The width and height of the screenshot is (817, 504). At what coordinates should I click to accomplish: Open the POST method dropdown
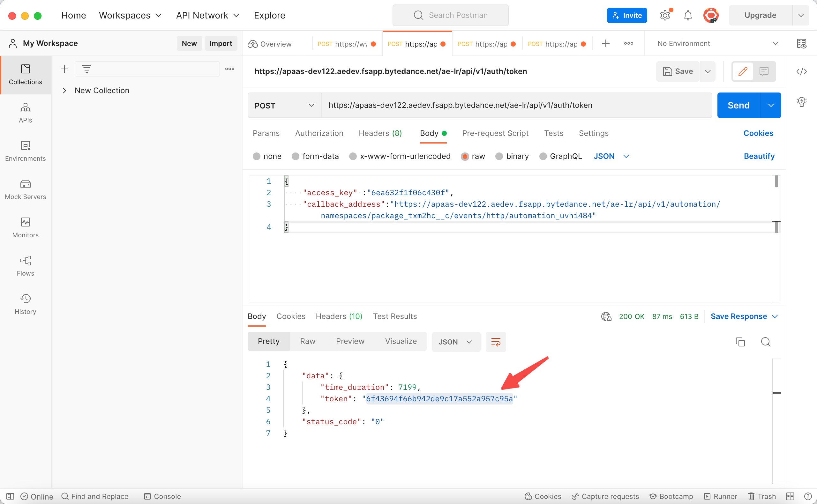pos(284,105)
